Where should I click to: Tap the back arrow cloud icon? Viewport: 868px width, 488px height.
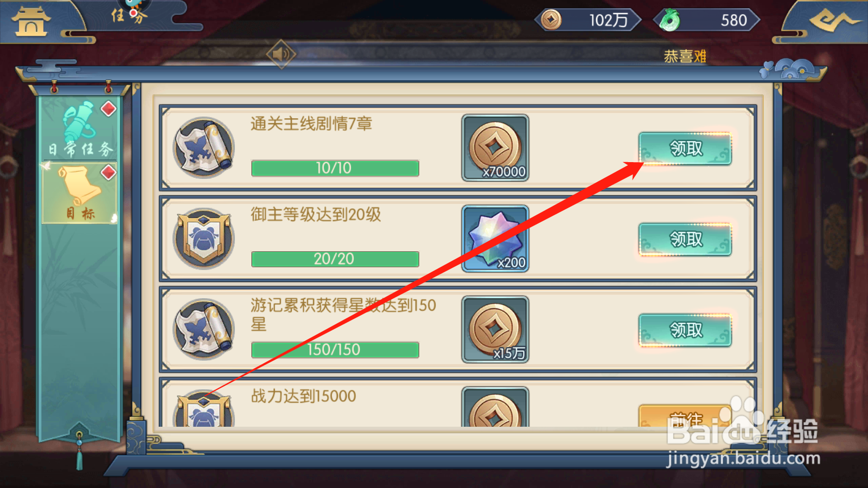(x=833, y=21)
